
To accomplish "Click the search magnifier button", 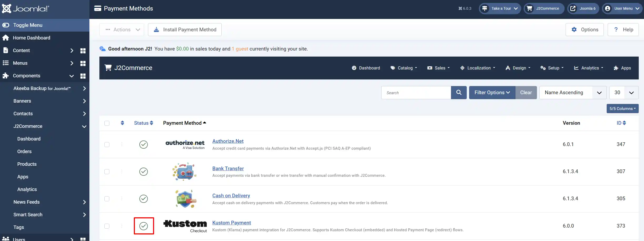I will click(x=459, y=93).
